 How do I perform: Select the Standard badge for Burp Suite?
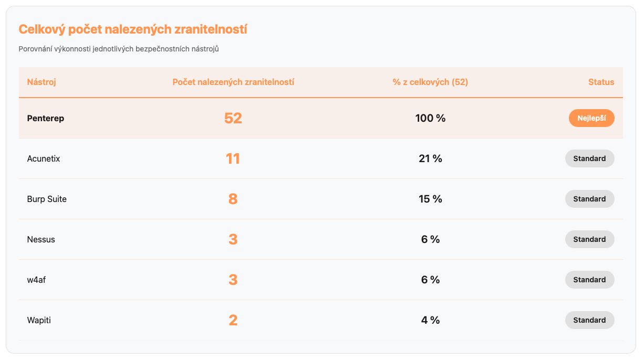pos(589,199)
